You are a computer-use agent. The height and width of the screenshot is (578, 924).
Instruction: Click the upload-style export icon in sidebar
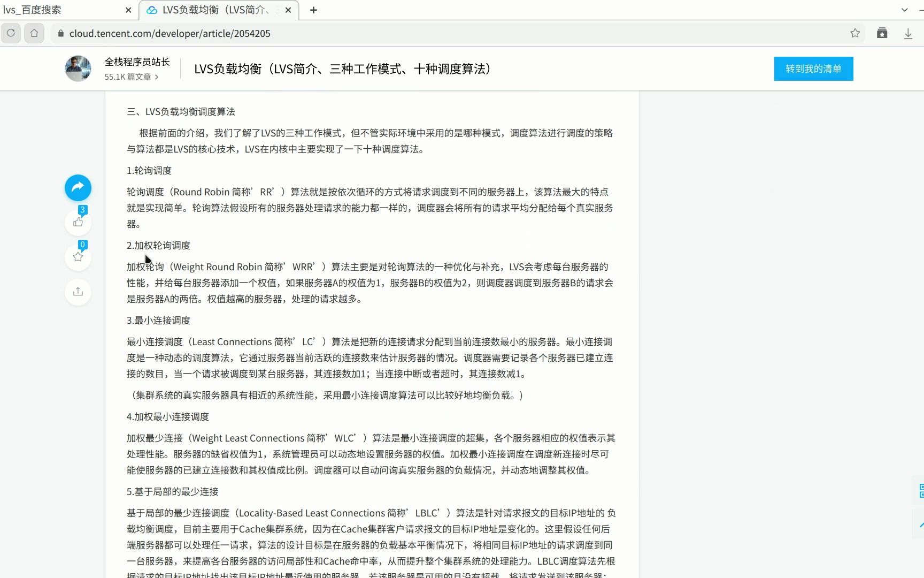pyautogui.click(x=78, y=292)
